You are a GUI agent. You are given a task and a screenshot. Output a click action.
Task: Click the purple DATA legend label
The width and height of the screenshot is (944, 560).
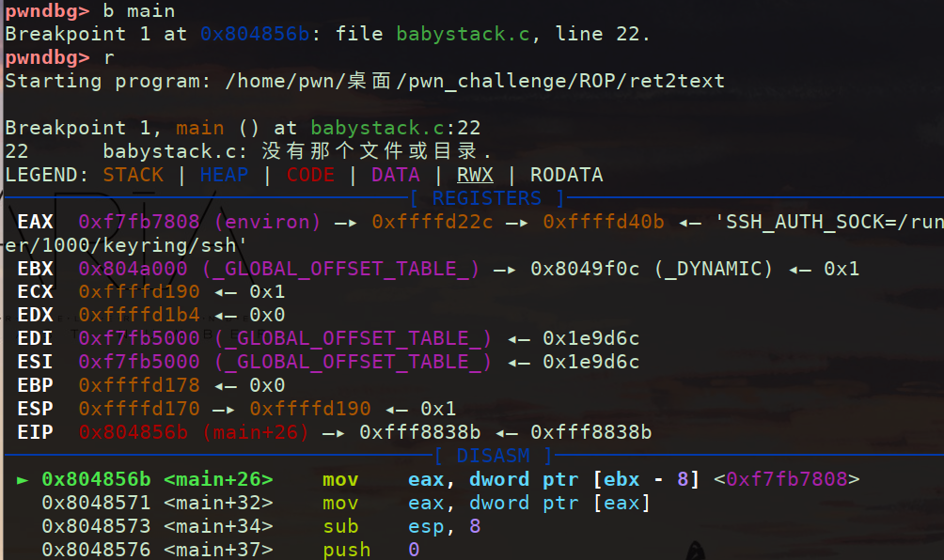coord(395,175)
